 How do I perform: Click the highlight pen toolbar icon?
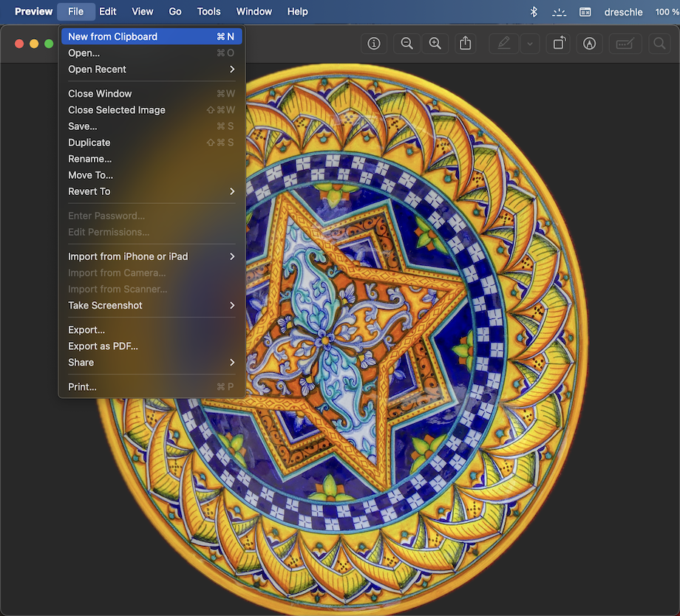point(504,44)
